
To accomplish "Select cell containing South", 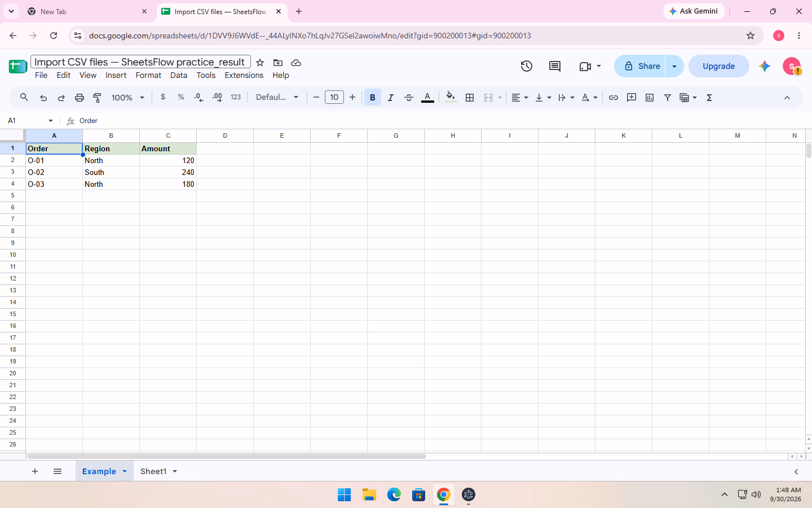I will point(111,172).
